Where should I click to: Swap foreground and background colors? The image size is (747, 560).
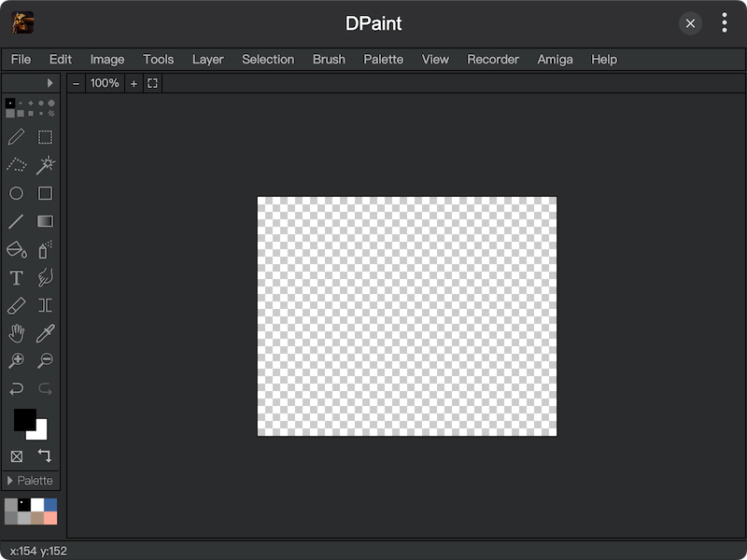(x=45, y=455)
